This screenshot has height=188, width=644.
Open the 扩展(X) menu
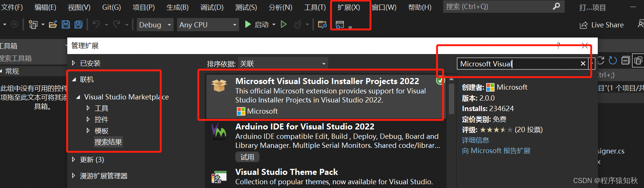point(349,7)
